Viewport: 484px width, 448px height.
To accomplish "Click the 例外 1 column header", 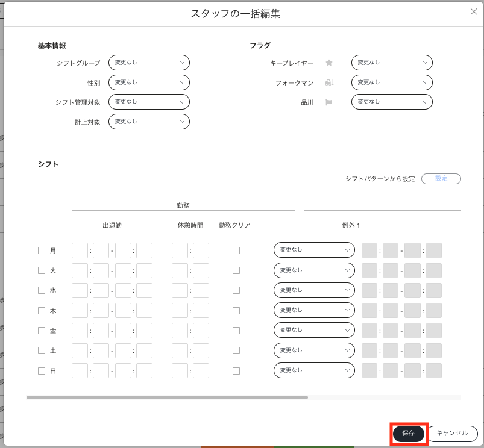I will [x=351, y=225].
